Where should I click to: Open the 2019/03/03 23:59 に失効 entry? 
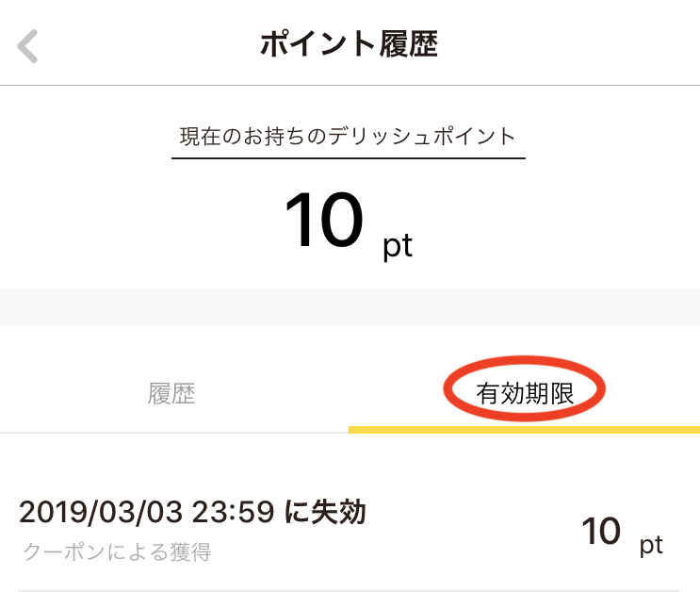(x=349, y=532)
